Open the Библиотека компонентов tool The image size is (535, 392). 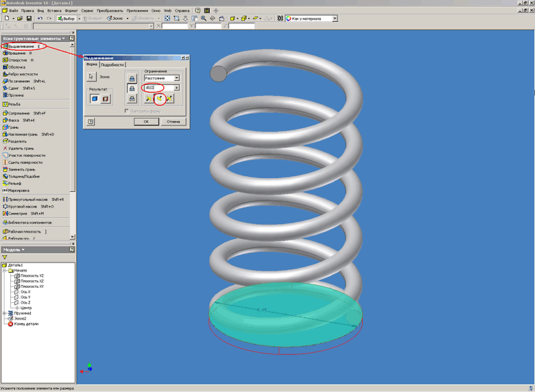[x=27, y=222]
